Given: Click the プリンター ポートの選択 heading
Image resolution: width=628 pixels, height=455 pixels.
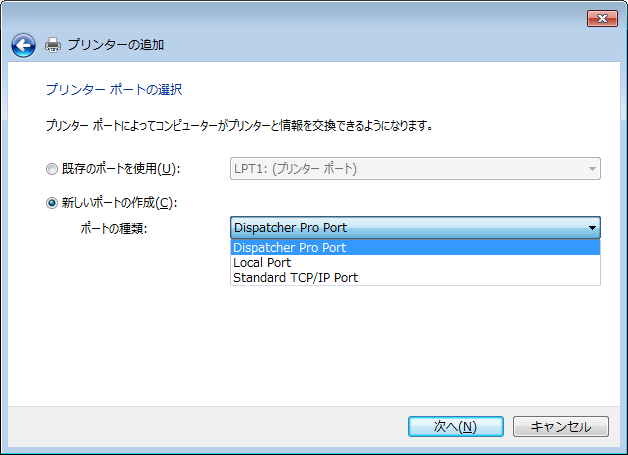Looking at the screenshot, I should pyautogui.click(x=114, y=89).
